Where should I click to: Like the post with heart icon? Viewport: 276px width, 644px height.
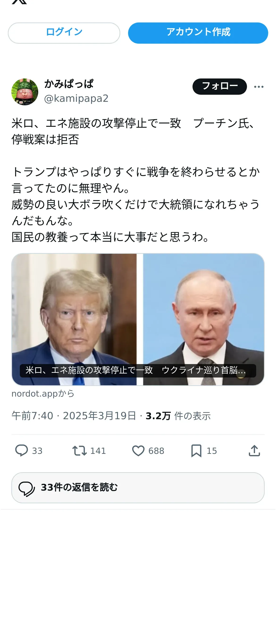138,451
